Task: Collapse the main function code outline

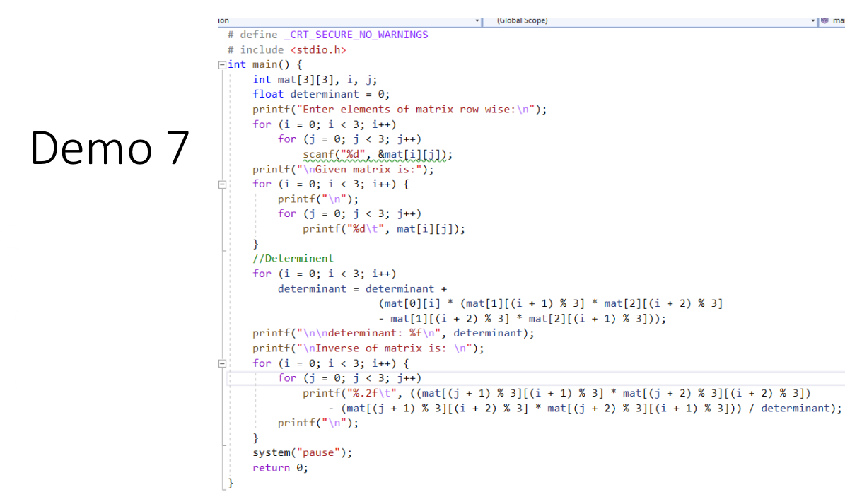Action: point(221,64)
